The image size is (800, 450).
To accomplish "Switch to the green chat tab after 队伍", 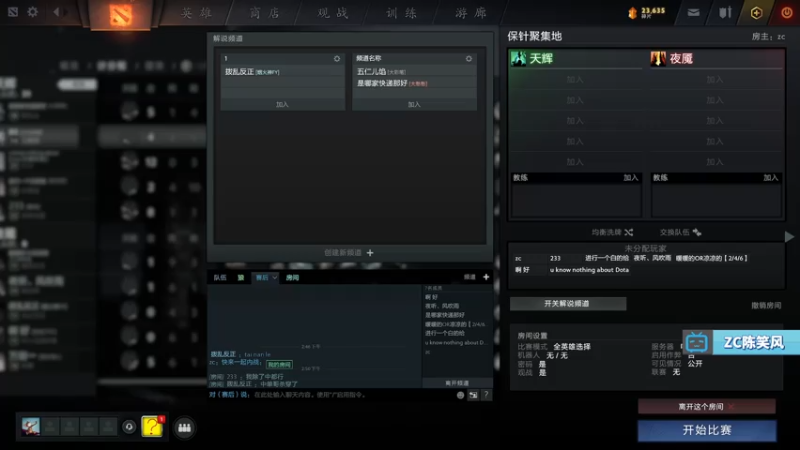I will 241,278.
